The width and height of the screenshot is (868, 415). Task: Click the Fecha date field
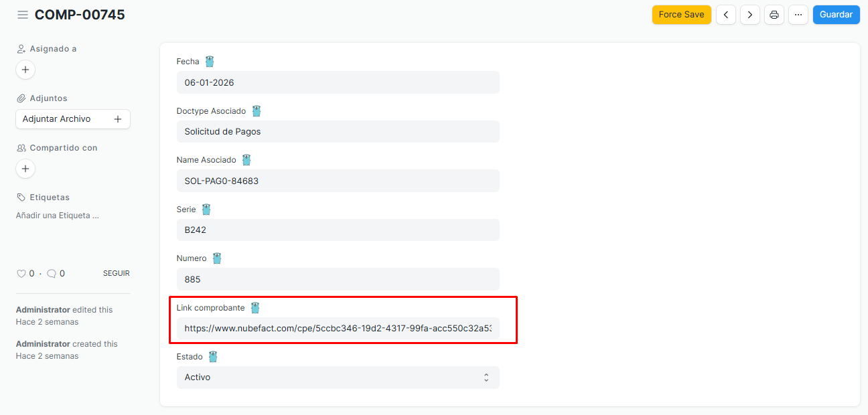click(338, 82)
